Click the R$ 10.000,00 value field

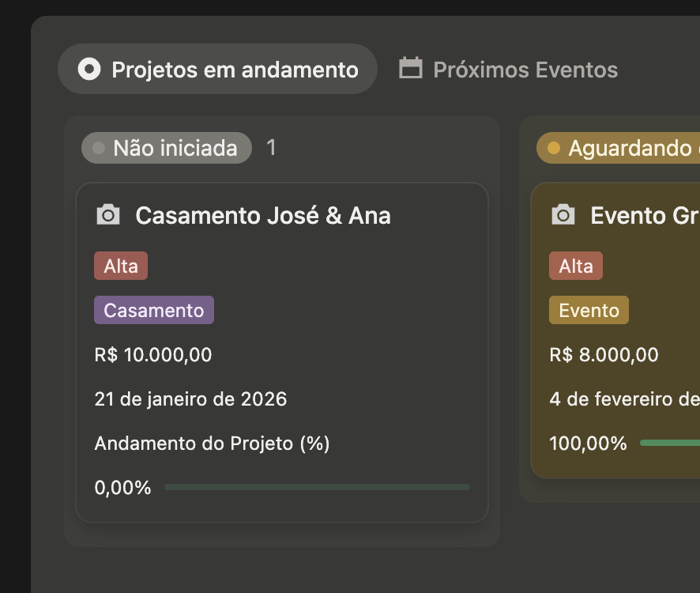153,355
